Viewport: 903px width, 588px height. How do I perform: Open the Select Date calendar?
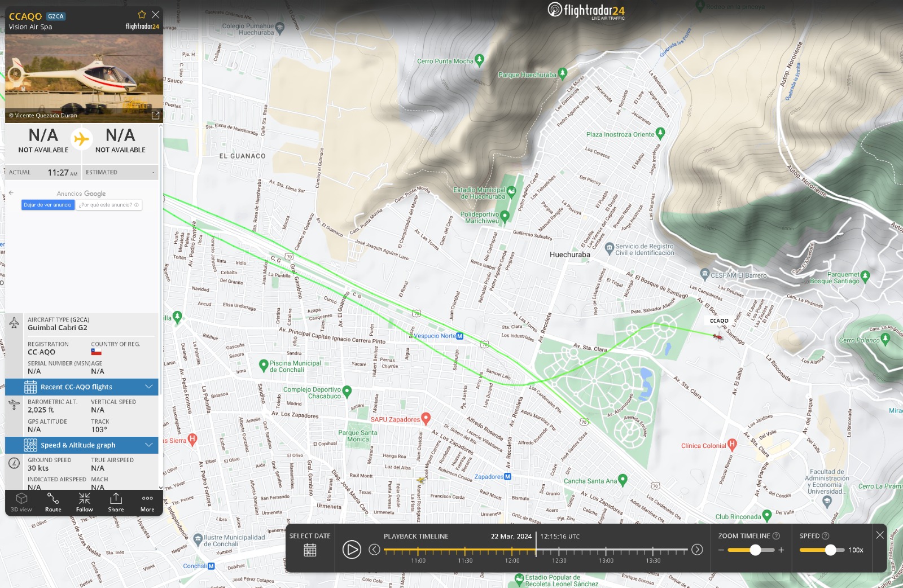[310, 550]
